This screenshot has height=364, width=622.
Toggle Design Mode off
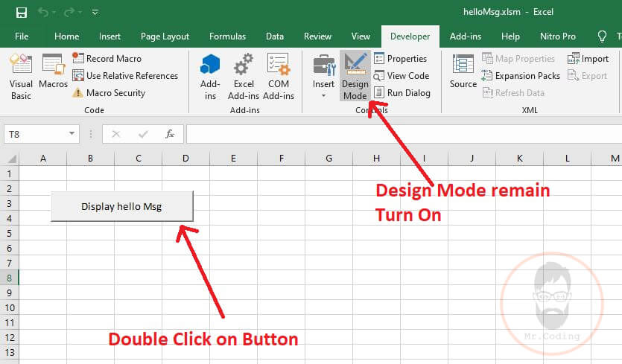click(x=355, y=76)
